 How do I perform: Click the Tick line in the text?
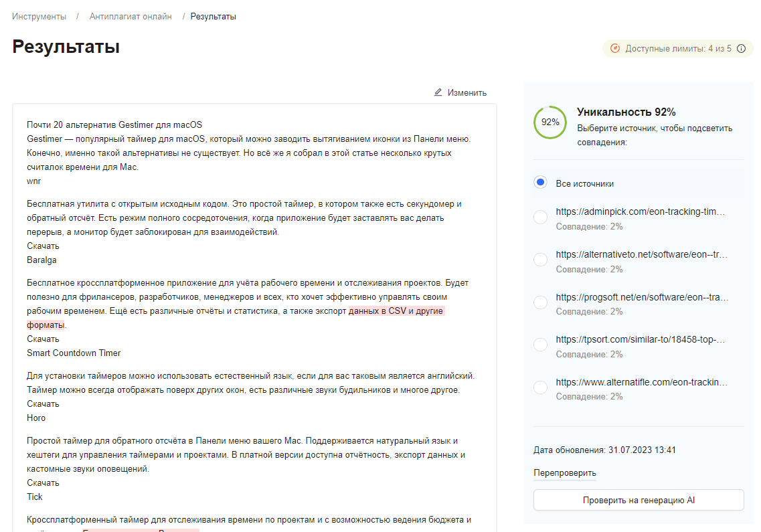(34, 497)
